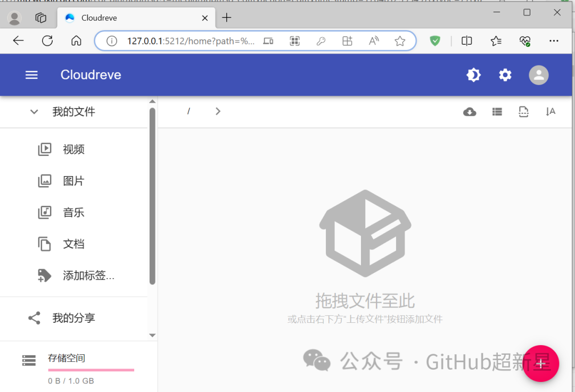Screen dimensions: 575x392
Task: Open 我的文件 in sidebar
Action: 73,112
